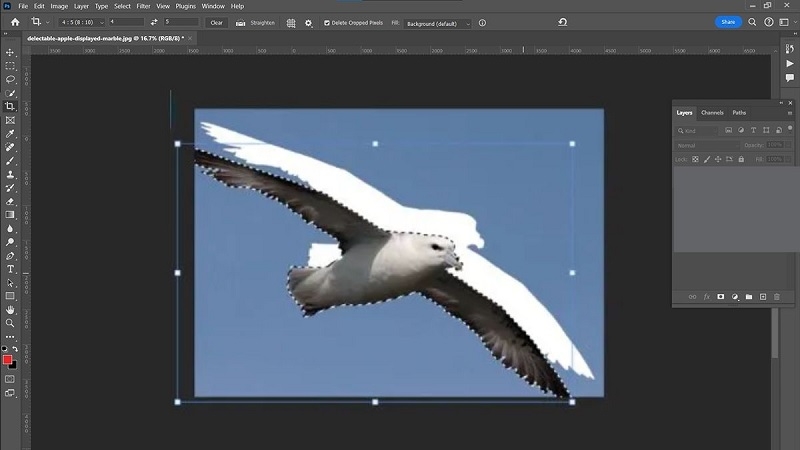Select the Brush tool
The image size is (800, 450).
coord(10,161)
